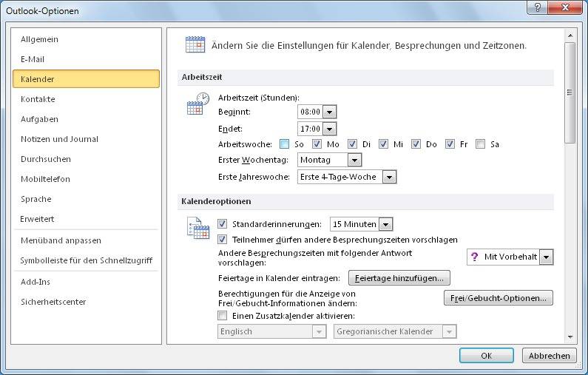Viewport: 588px width, 375px height.
Task: Select the Kalender category
Action: [x=86, y=78]
